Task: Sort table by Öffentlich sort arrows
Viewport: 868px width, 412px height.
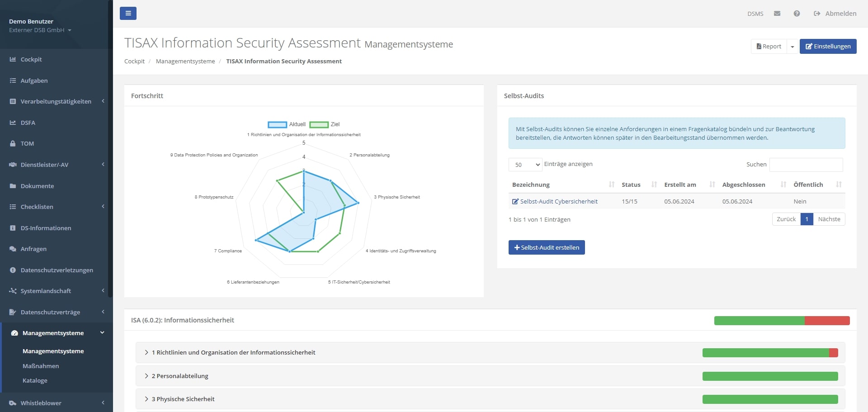Action: tap(839, 185)
